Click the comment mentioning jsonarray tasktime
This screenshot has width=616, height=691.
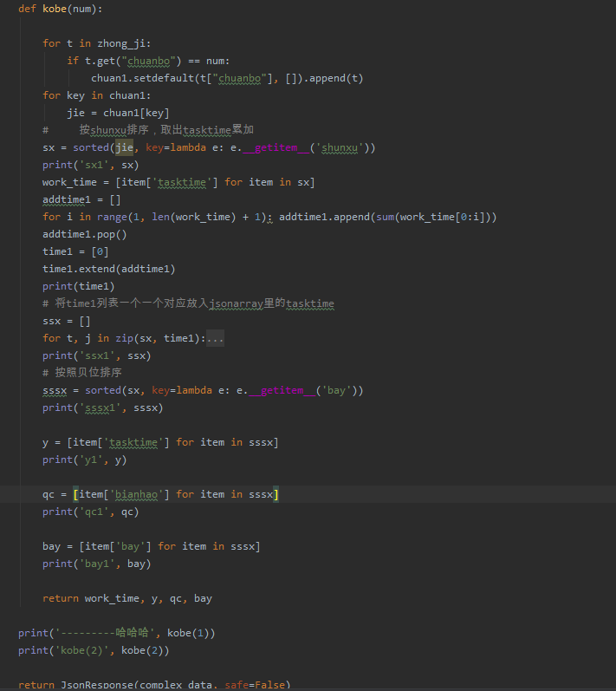click(x=188, y=303)
